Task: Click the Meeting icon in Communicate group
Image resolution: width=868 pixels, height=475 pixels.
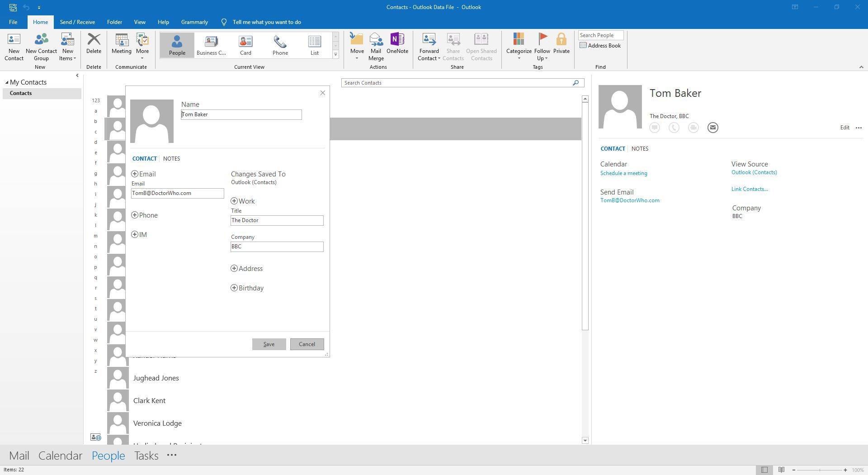Action: pos(122,44)
